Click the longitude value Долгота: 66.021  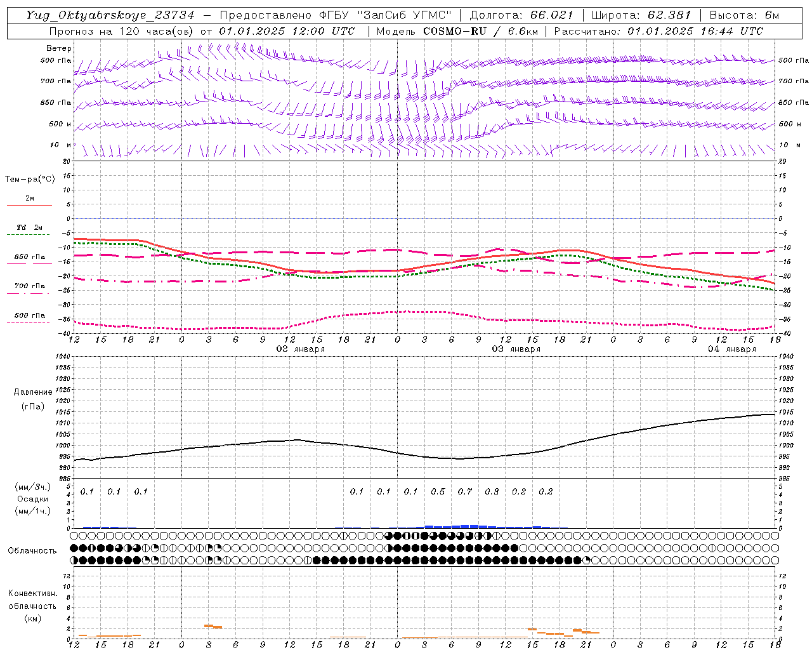521,15
